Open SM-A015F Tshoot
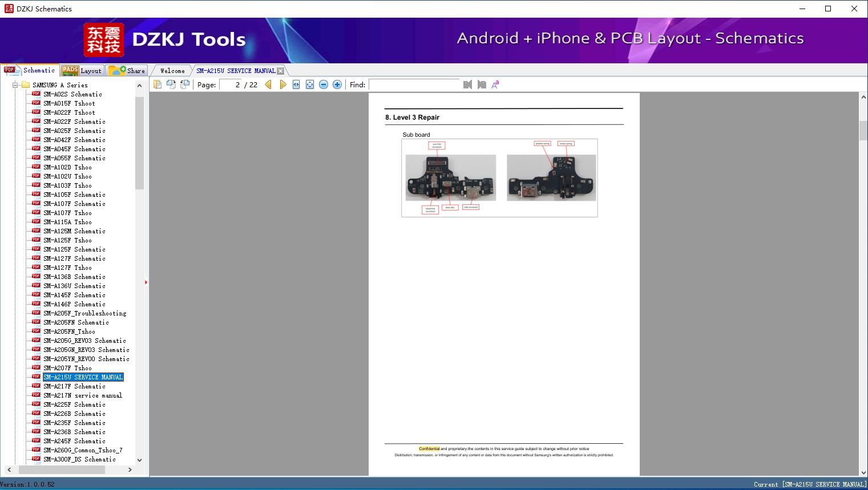This screenshot has width=868, height=490. 69,103
